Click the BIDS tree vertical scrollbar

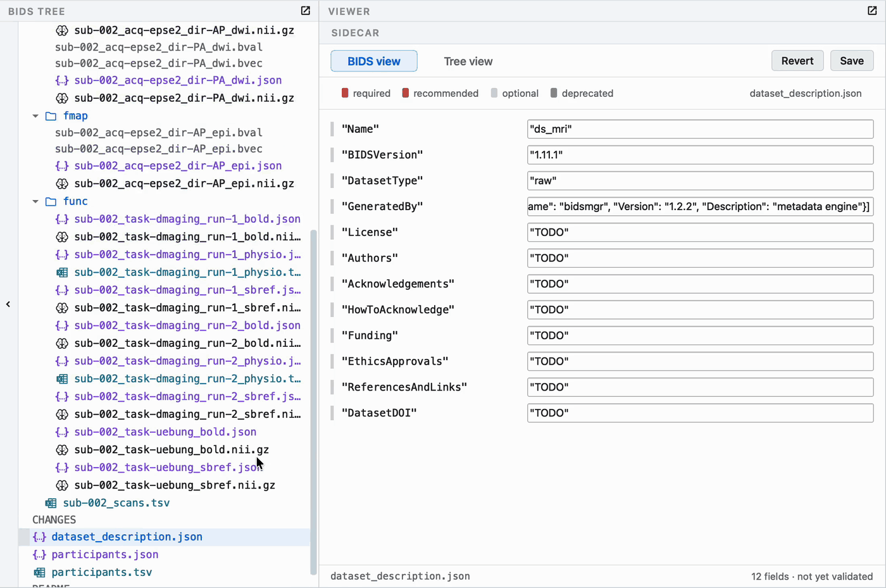pyautogui.click(x=313, y=403)
